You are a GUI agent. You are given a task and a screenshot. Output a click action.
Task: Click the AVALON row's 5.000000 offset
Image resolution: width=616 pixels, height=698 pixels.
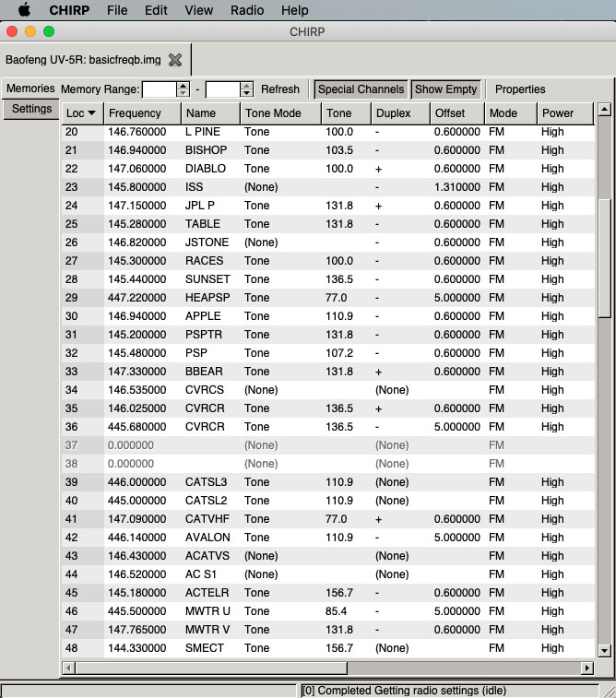[x=457, y=538]
